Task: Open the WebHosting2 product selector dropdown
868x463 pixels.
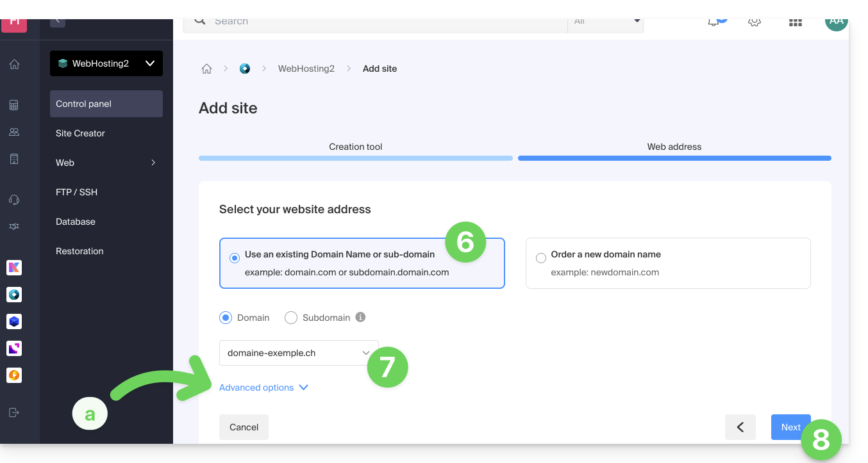Action: [x=106, y=63]
